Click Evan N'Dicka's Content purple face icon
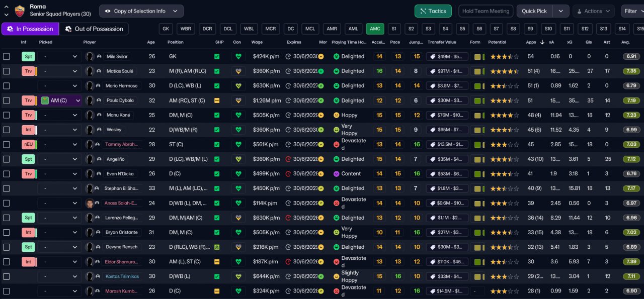This screenshot has width=644, height=299. pyautogui.click(x=336, y=174)
